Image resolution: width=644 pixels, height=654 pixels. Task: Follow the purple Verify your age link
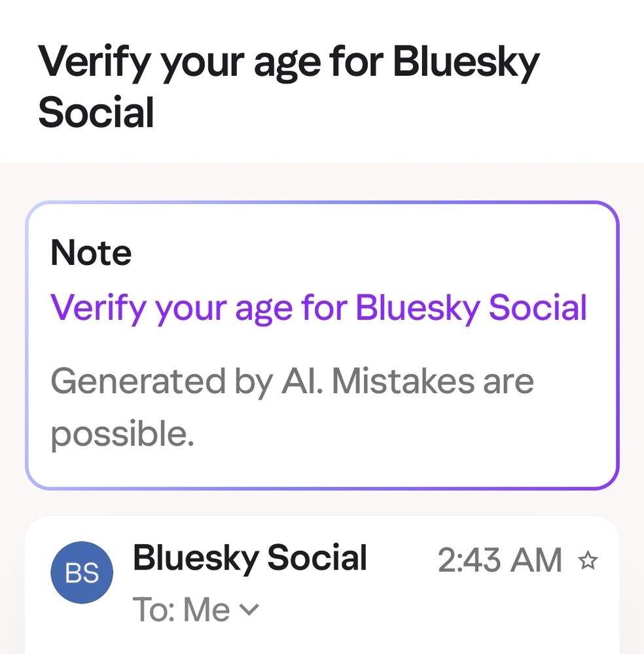pyautogui.click(x=319, y=307)
